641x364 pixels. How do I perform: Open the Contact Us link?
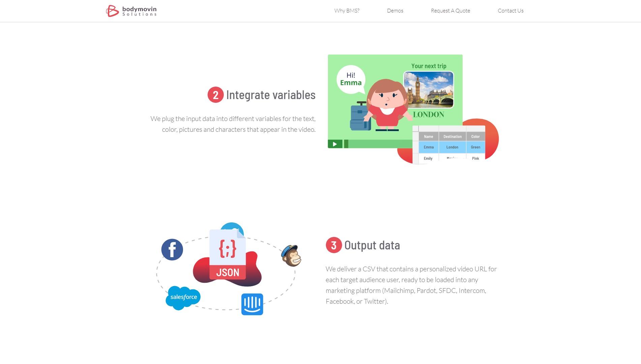[511, 11]
